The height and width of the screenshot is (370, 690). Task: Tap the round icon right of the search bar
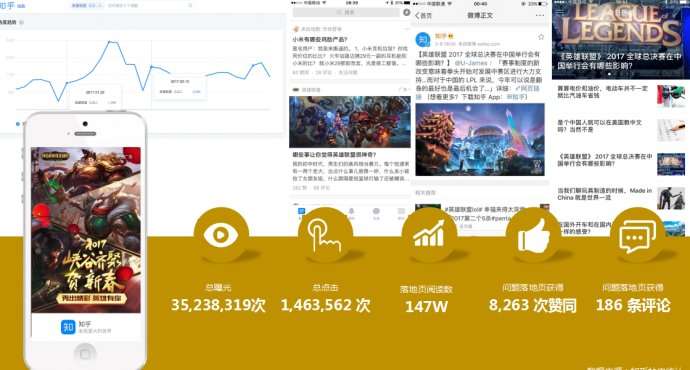tap(407, 12)
